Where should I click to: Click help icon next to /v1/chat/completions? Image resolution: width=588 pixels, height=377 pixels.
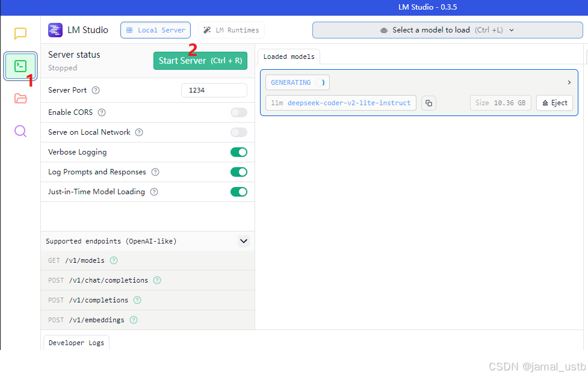pyautogui.click(x=157, y=280)
